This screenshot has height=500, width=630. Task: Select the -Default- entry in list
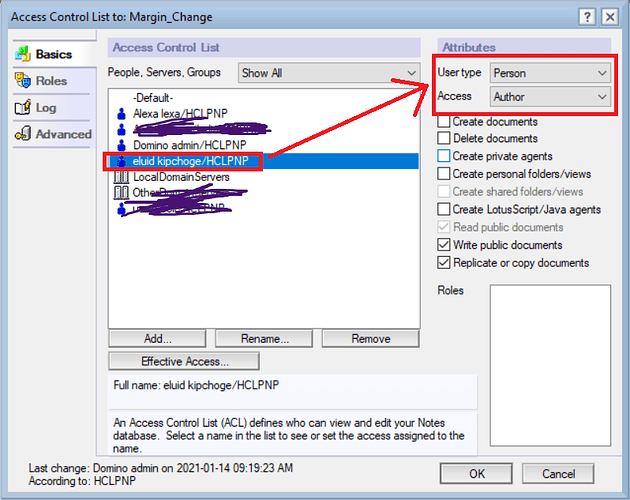pyautogui.click(x=152, y=98)
